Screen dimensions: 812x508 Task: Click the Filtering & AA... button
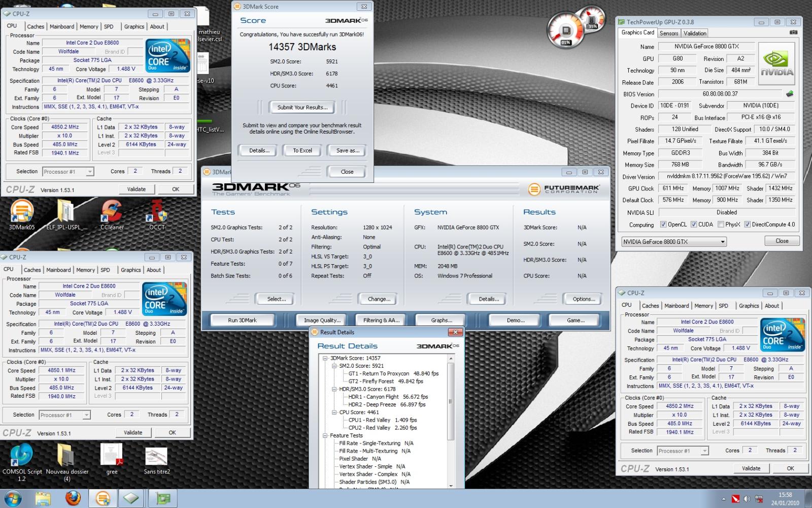[382, 320]
